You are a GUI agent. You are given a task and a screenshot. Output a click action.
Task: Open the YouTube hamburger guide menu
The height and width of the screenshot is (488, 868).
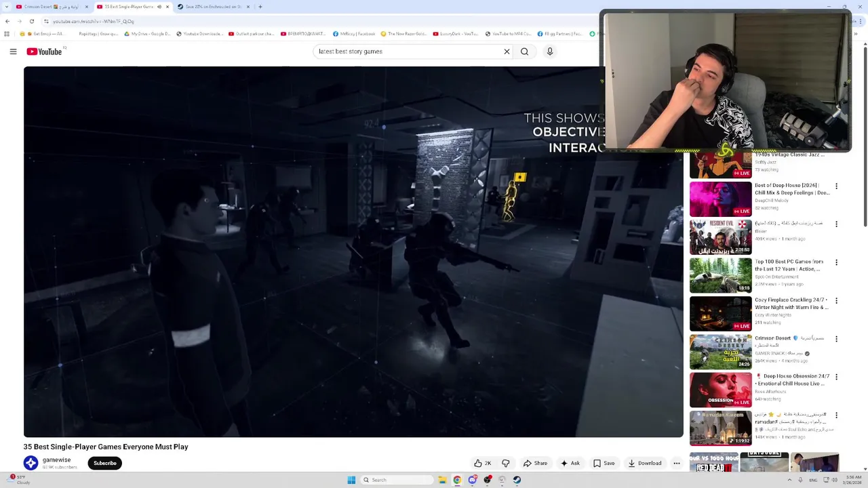[13, 52]
